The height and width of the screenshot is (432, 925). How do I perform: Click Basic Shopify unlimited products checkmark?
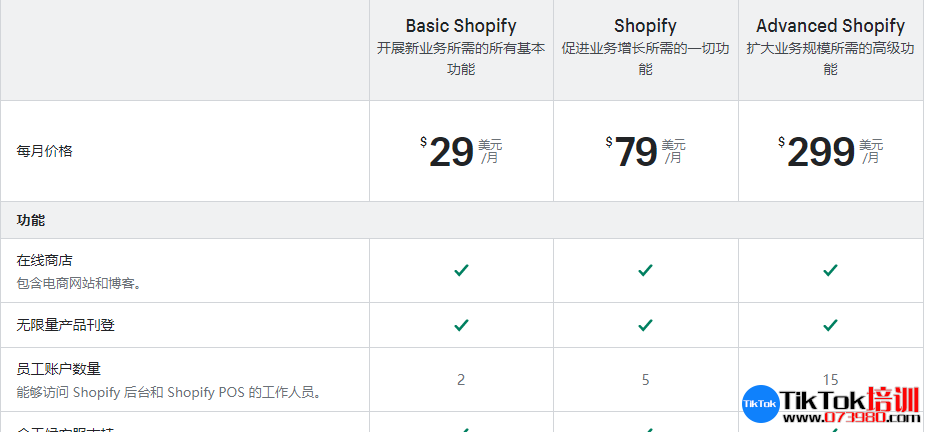click(461, 325)
